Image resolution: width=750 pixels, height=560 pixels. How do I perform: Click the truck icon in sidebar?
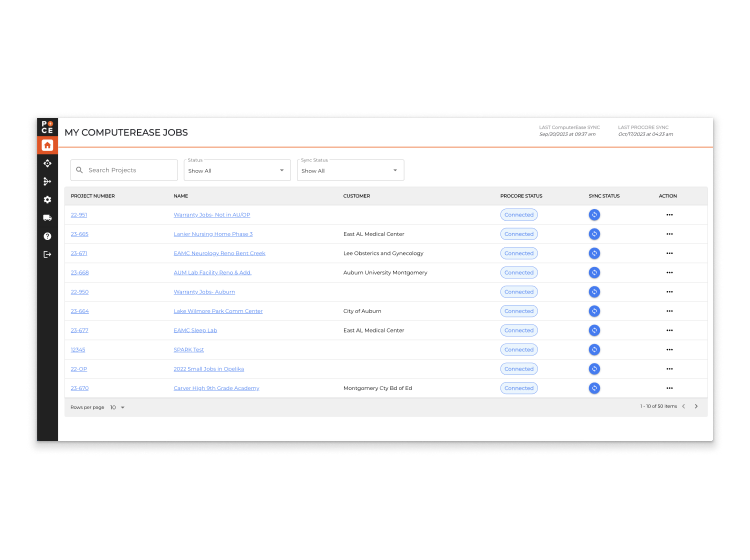tap(47, 218)
